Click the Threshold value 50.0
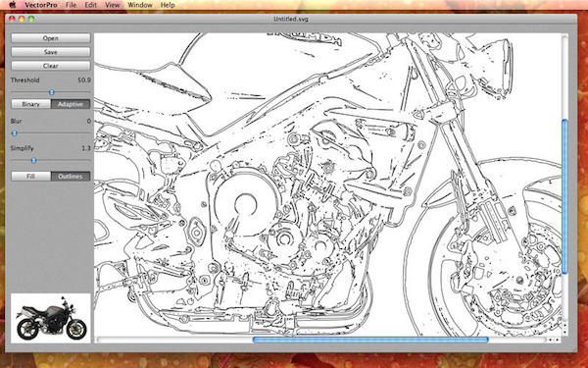This screenshot has height=368, width=588. (x=84, y=80)
